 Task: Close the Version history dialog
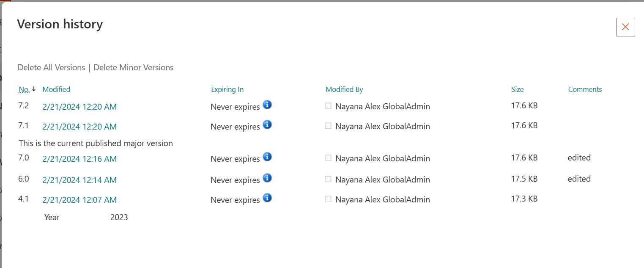pyautogui.click(x=626, y=27)
